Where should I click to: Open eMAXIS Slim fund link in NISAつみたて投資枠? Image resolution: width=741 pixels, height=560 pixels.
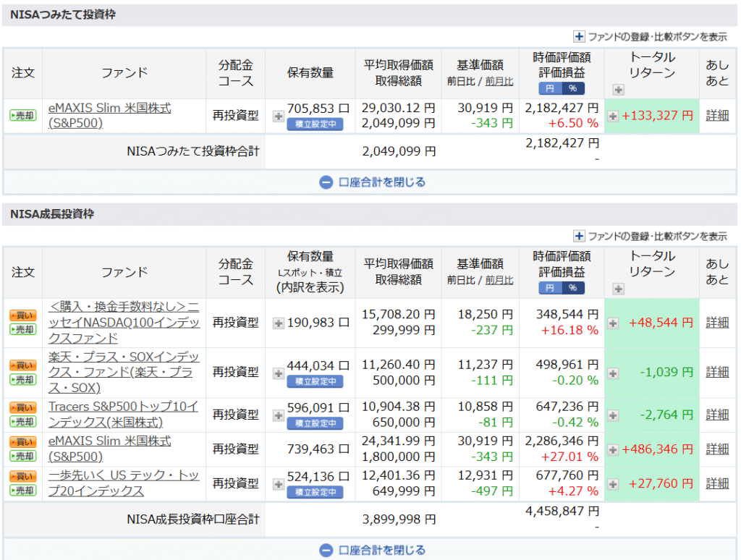[x=110, y=115]
